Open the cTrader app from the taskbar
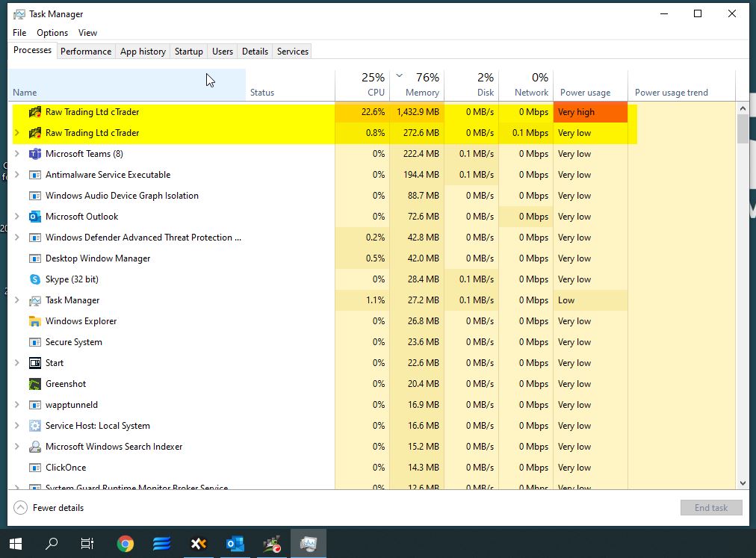This screenshot has width=756, height=558. 272,544
